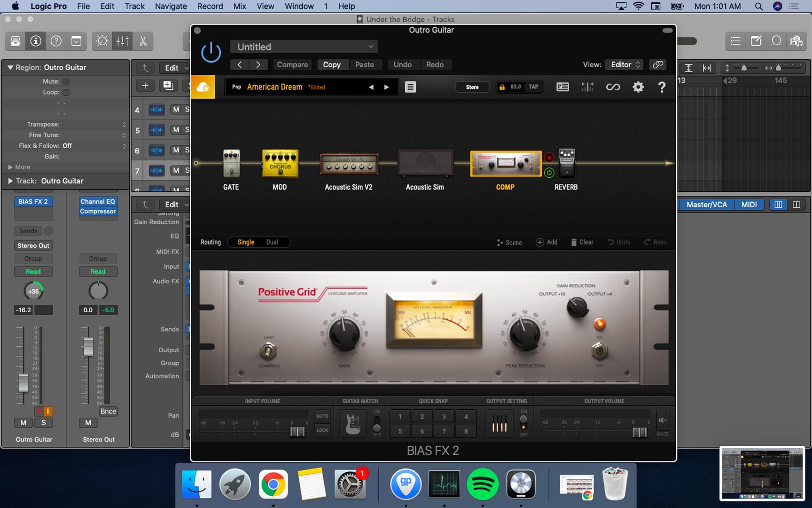Open the looper infinity icon

point(613,87)
